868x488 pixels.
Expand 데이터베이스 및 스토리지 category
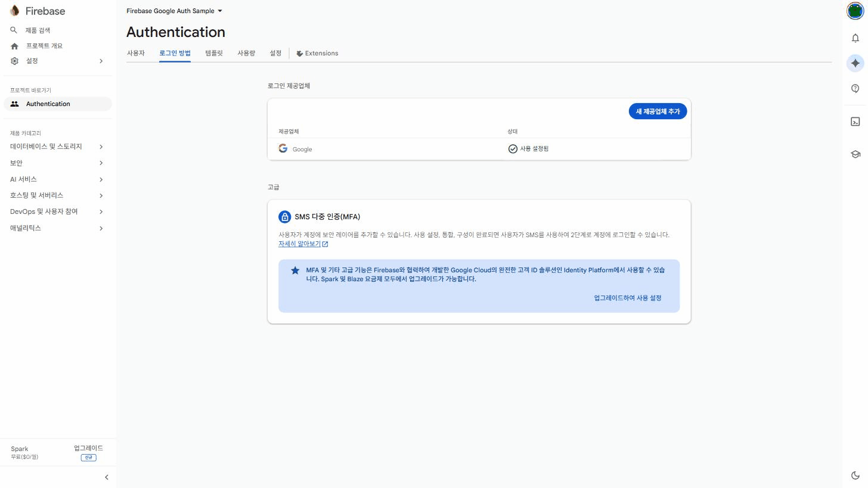(x=57, y=147)
